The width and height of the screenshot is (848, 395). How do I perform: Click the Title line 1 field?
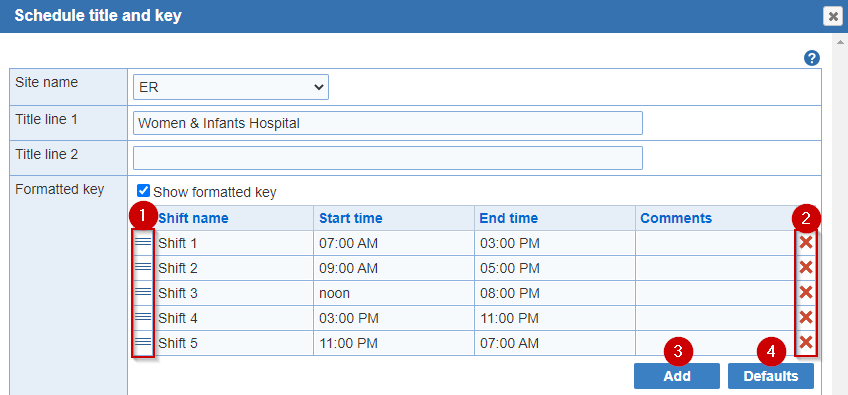tap(388, 123)
